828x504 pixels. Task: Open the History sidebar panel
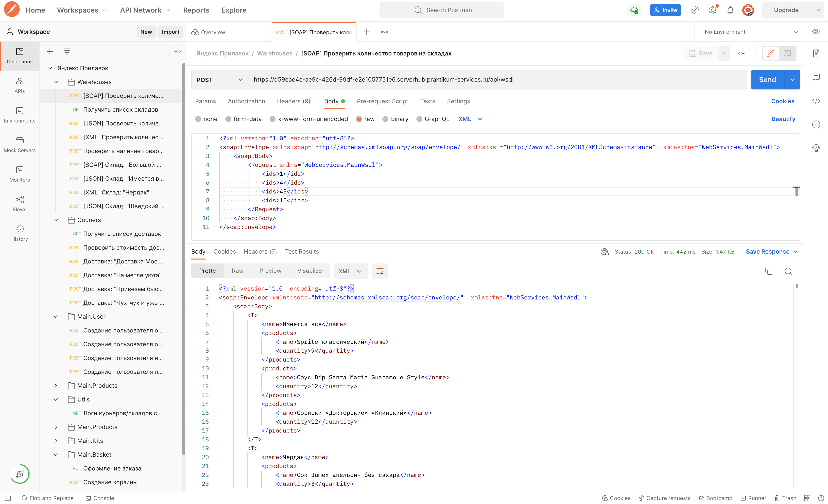point(19,233)
